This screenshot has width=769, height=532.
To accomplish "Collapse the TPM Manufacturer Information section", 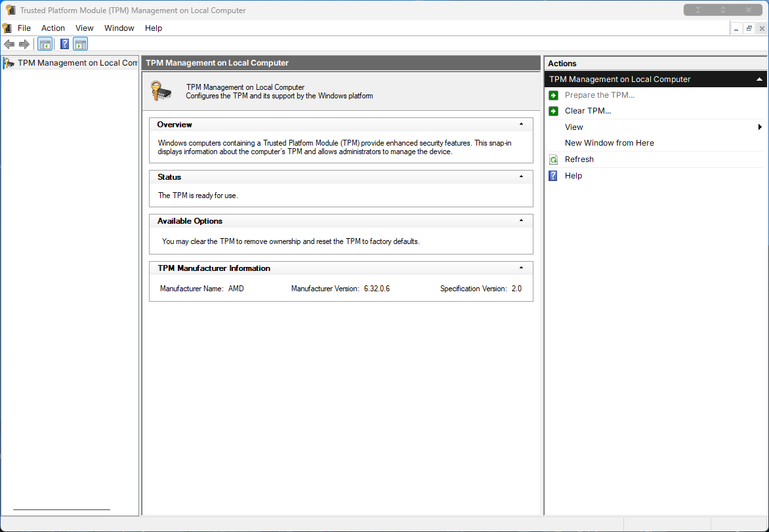I will click(522, 268).
